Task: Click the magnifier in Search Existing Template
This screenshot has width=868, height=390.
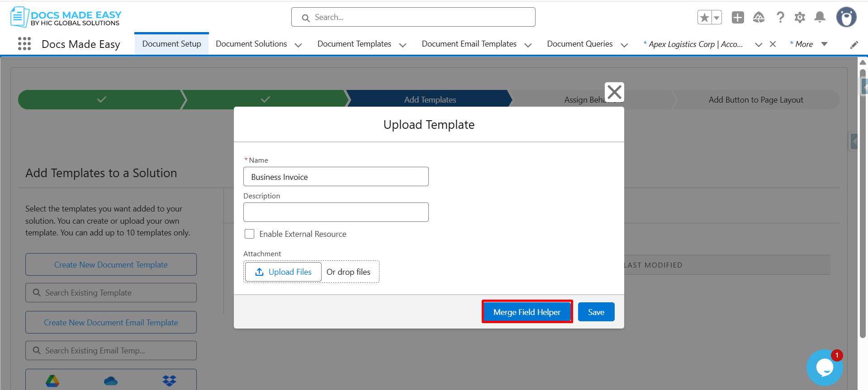Action: pos(37,292)
